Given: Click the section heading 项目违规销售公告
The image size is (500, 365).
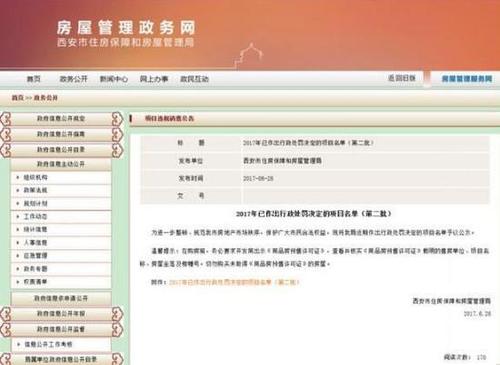Looking at the screenshot, I should tap(169, 118).
